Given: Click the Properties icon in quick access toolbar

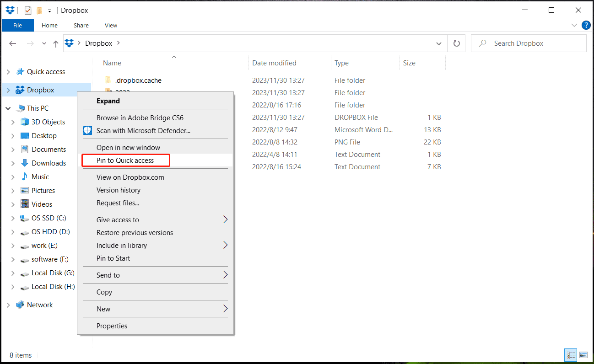Looking at the screenshot, I should pyautogui.click(x=28, y=10).
